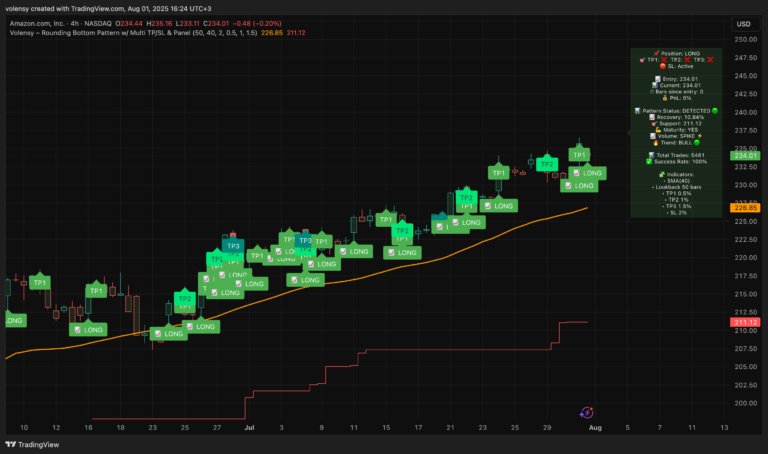
Task: Click the 205.00 tick on the price axis
Action: (x=745, y=367)
